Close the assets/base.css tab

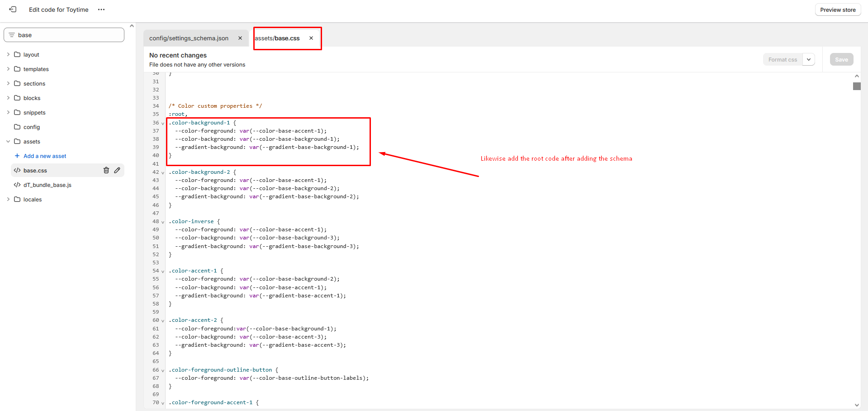point(311,38)
